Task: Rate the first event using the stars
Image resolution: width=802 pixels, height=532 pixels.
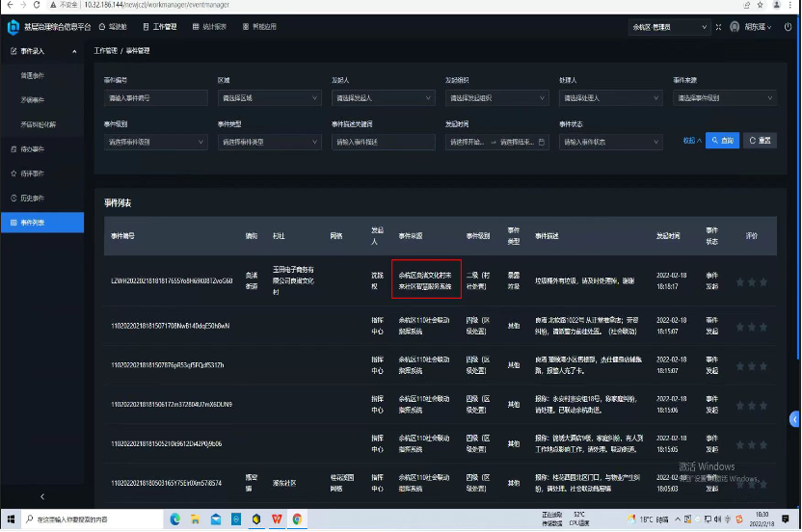Action: (x=751, y=282)
